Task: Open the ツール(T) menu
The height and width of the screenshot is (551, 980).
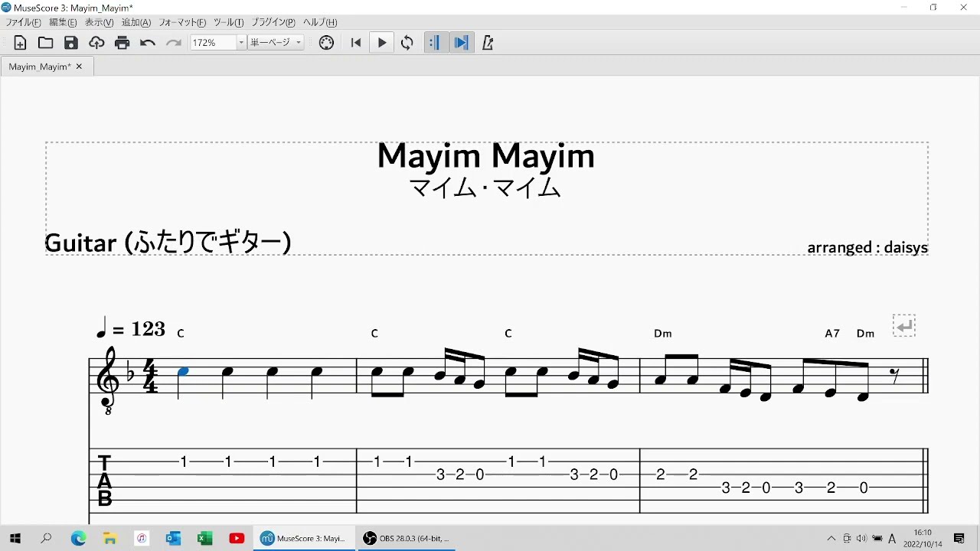Action: click(x=228, y=22)
